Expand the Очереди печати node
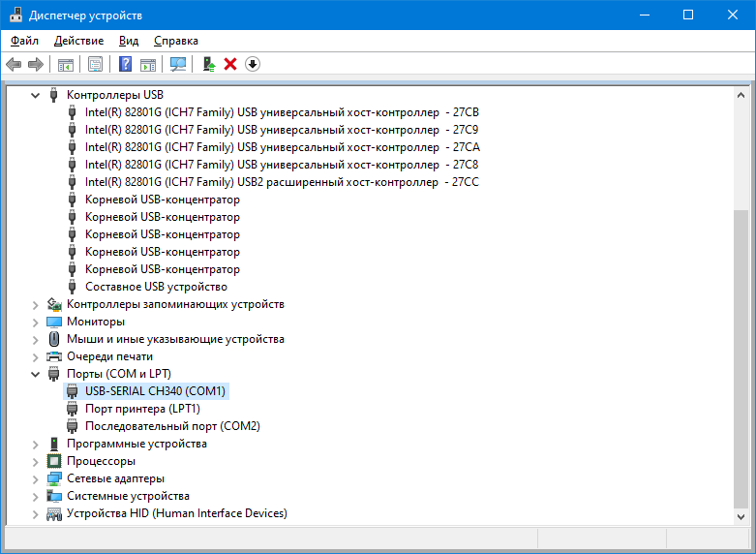 [35, 356]
